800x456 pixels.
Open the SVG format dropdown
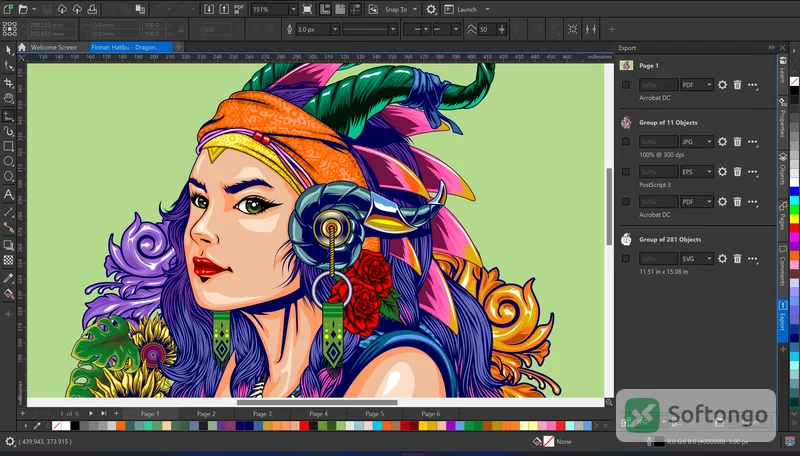pyautogui.click(x=697, y=259)
